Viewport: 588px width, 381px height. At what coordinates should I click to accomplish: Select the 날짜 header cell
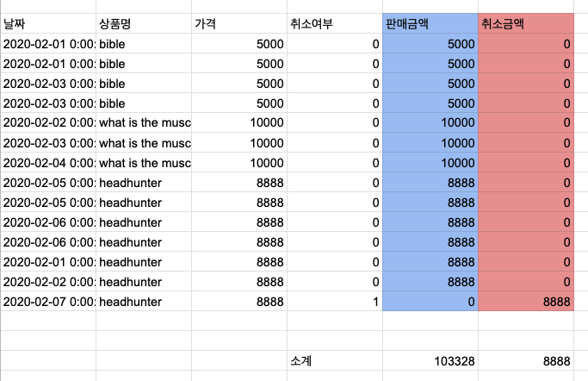(48, 23)
